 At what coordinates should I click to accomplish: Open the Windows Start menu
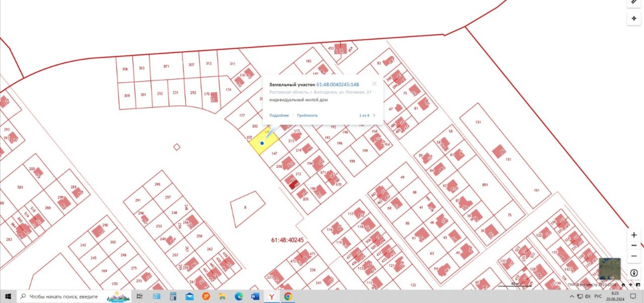coord(8,296)
